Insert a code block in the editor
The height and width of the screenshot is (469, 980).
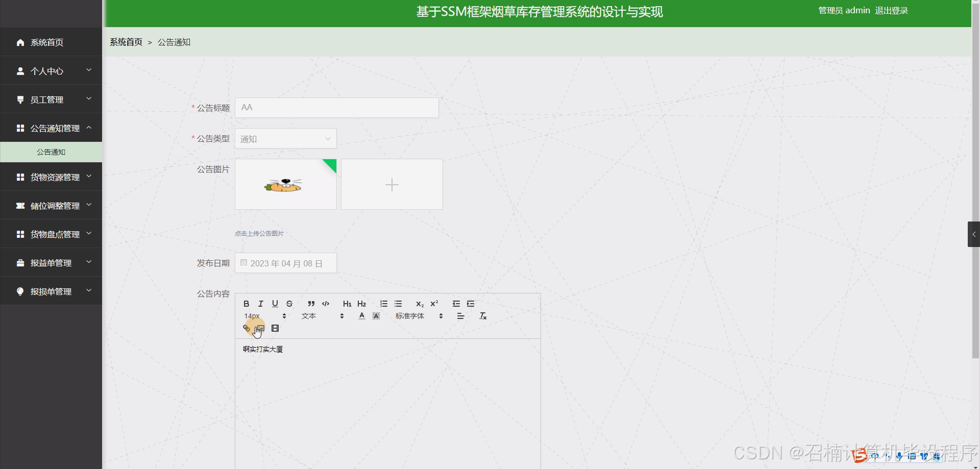coord(325,303)
